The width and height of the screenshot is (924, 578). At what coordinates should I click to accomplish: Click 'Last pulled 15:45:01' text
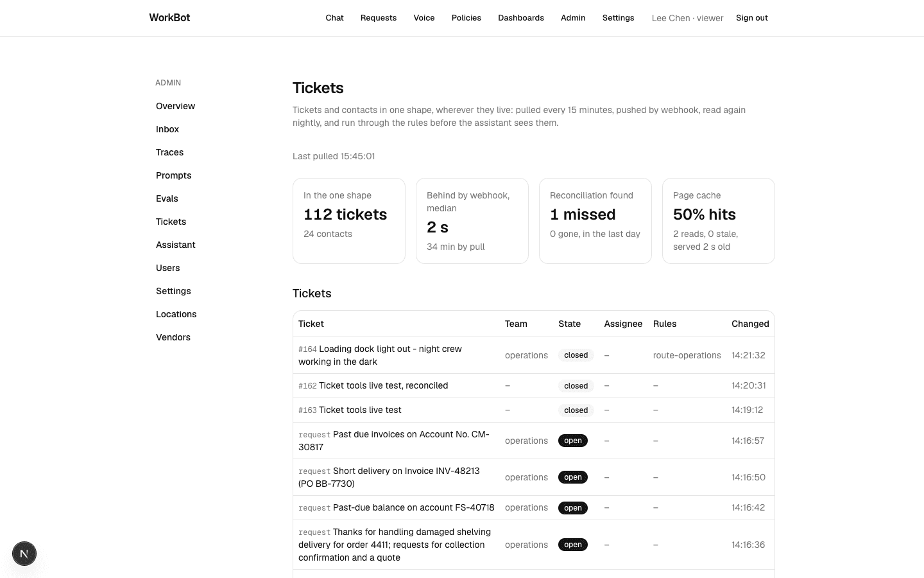(x=334, y=156)
